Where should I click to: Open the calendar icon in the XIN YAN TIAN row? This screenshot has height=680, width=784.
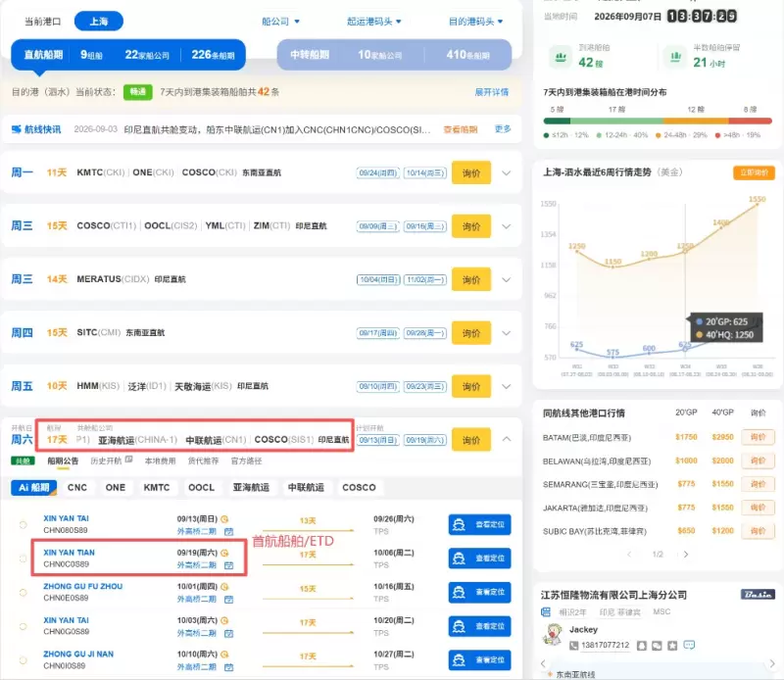pos(229,565)
